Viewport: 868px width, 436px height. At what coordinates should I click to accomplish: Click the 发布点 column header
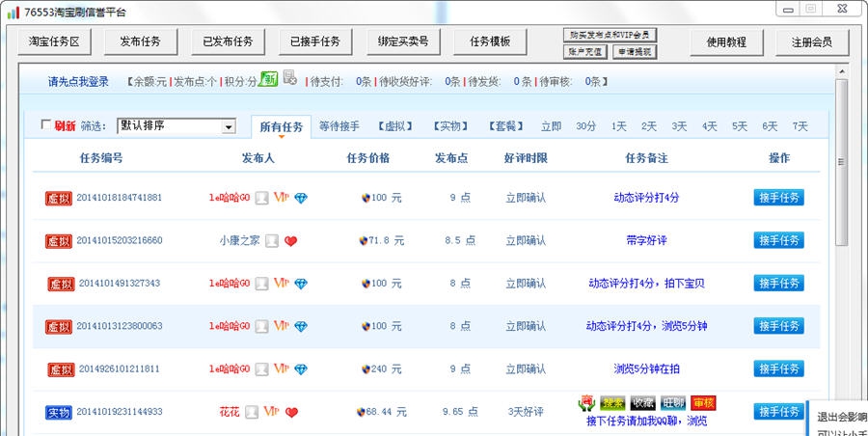(451, 158)
